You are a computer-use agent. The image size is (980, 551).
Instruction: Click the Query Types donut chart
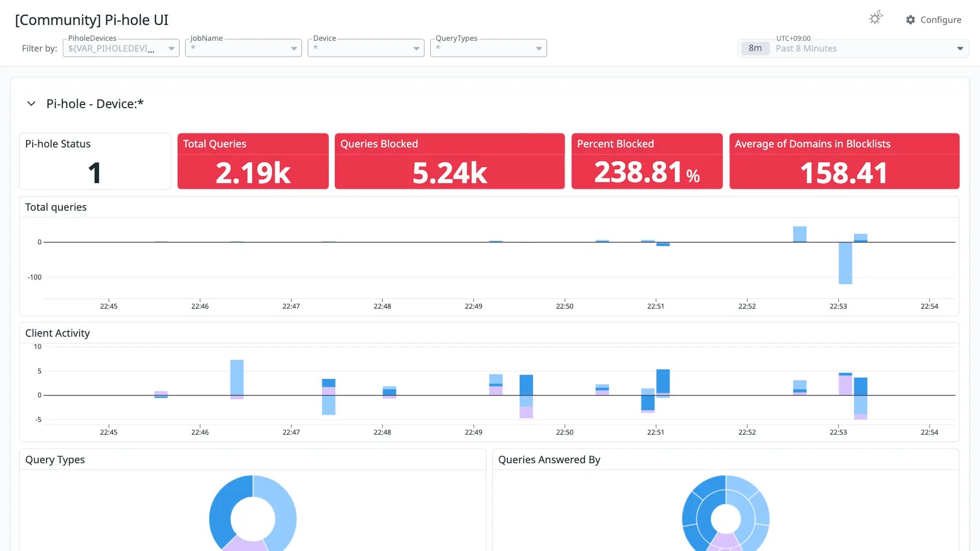pos(253,513)
